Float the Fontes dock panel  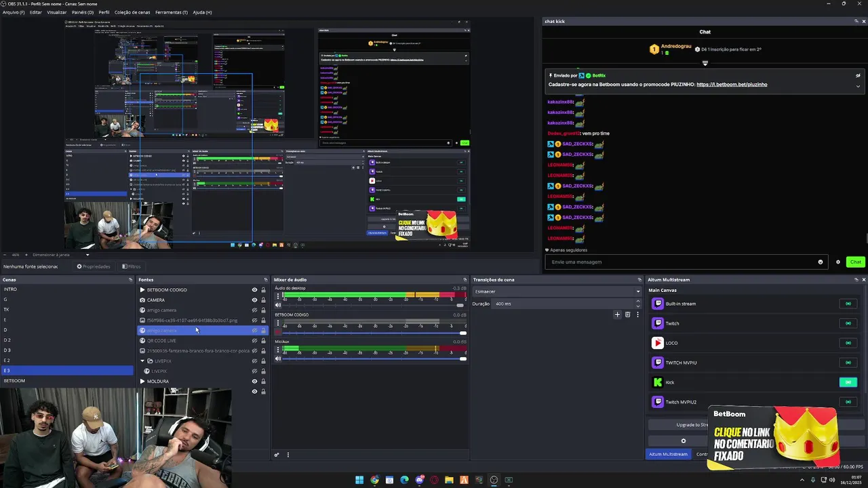265,280
